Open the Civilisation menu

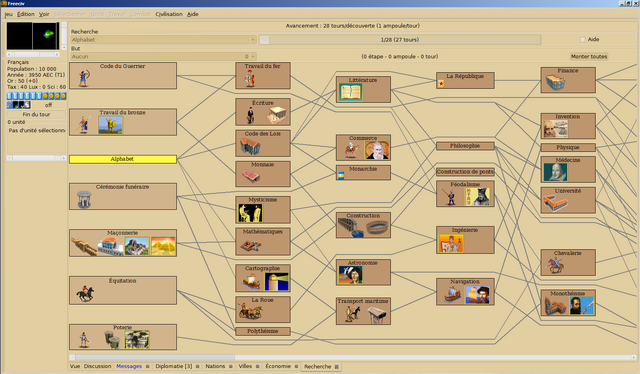[169, 14]
